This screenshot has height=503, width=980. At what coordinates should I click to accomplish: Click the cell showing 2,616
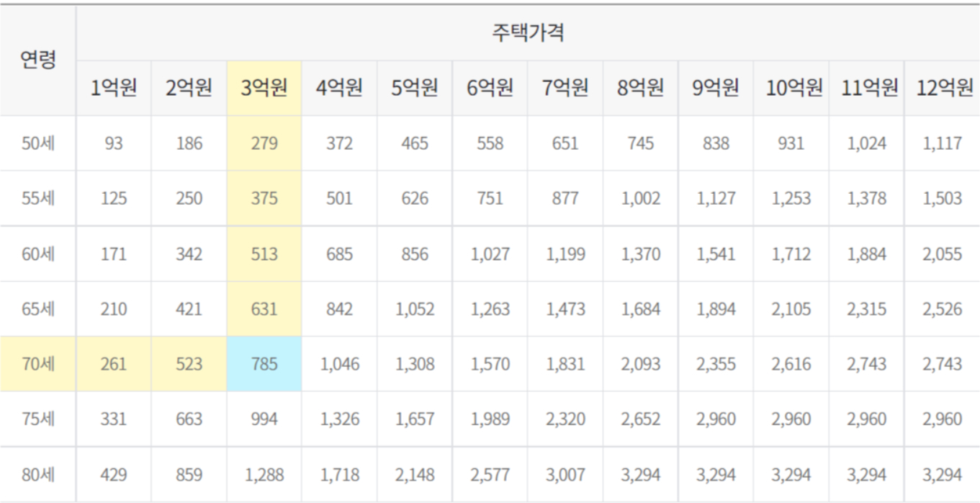(791, 364)
